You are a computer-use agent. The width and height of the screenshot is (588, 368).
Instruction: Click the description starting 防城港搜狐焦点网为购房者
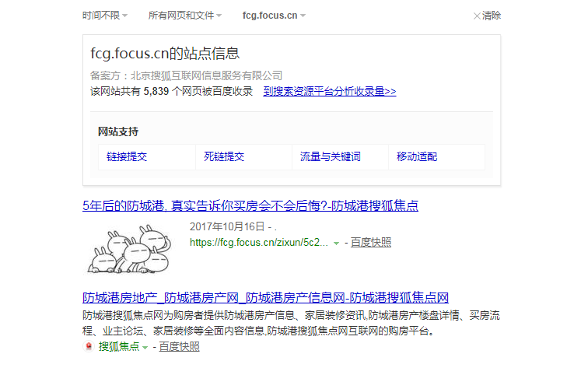[292, 323]
